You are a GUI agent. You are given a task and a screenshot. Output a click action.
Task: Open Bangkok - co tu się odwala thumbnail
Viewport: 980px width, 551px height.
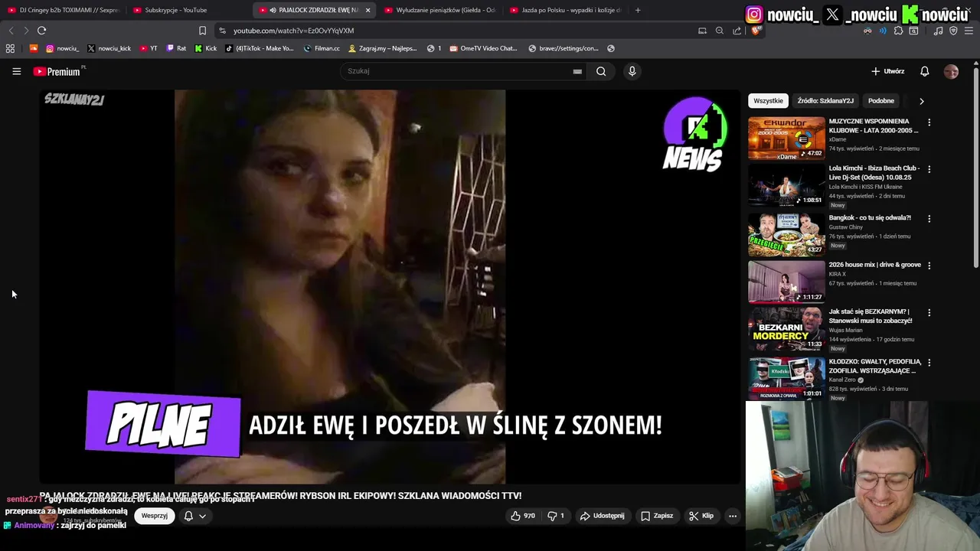click(x=786, y=234)
